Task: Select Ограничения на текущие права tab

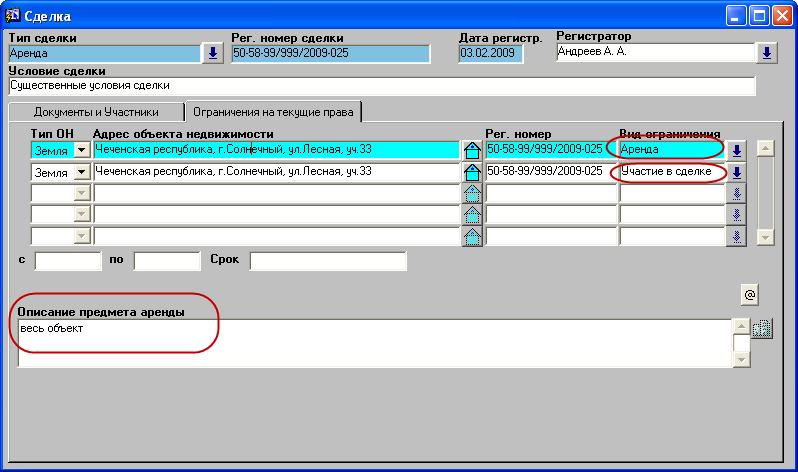Action: coord(273,112)
